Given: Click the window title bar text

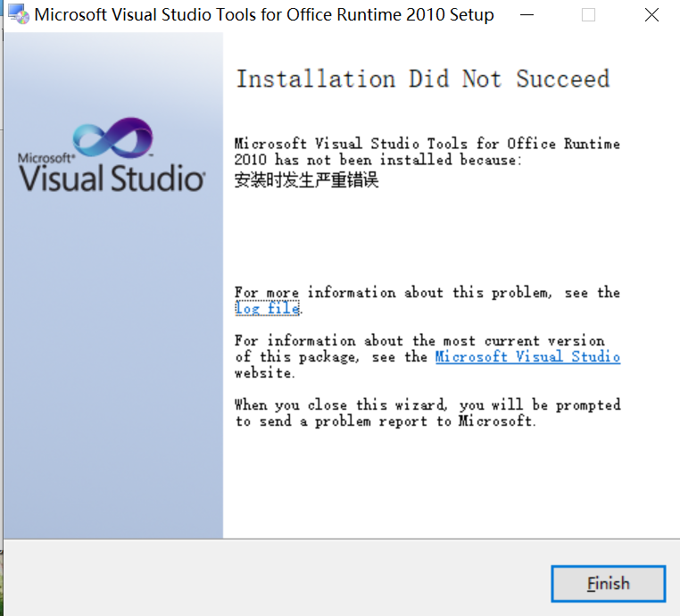Looking at the screenshot, I should (x=264, y=15).
